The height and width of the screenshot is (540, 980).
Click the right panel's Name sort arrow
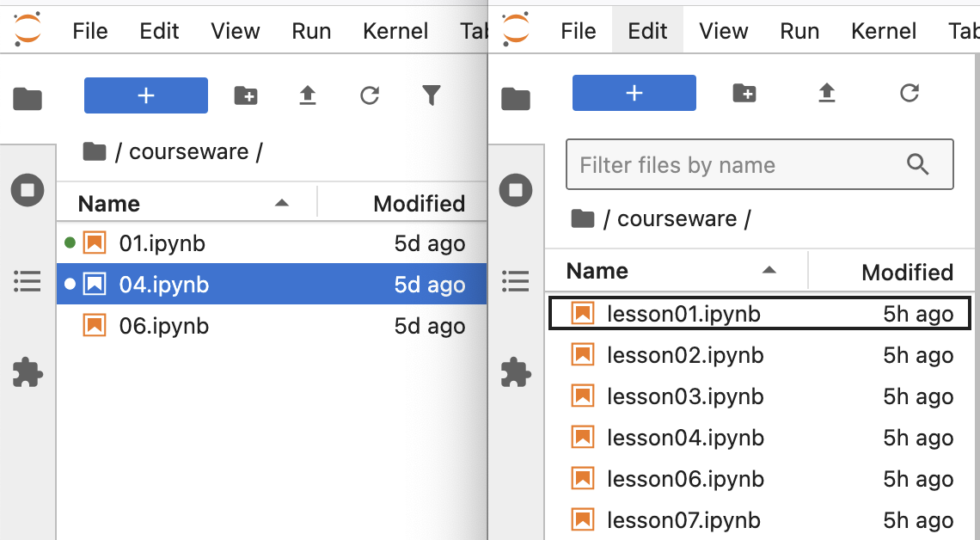[x=769, y=271]
